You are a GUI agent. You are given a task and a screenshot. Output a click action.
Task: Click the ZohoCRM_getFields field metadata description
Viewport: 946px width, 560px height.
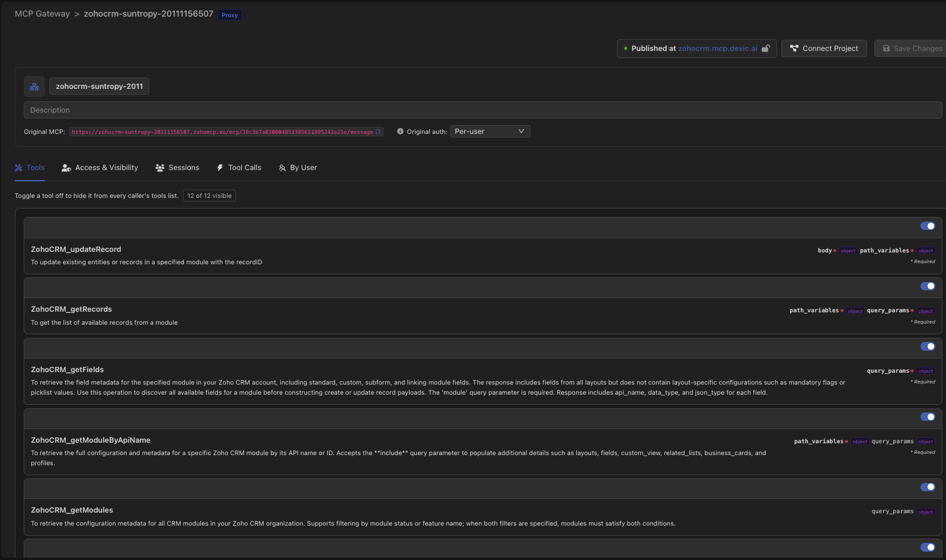438,388
